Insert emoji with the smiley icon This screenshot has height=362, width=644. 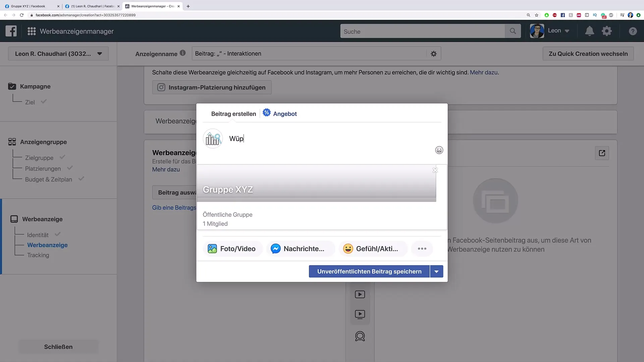pyautogui.click(x=439, y=150)
